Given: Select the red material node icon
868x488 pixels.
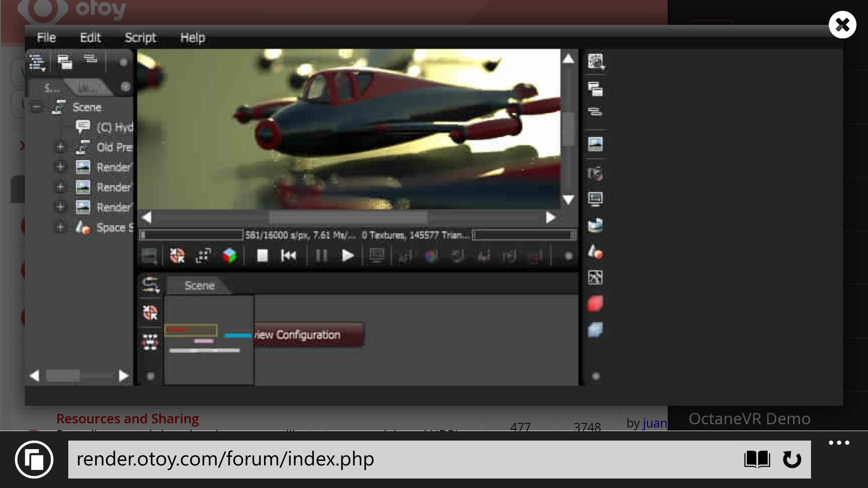Looking at the screenshot, I should [x=595, y=304].
